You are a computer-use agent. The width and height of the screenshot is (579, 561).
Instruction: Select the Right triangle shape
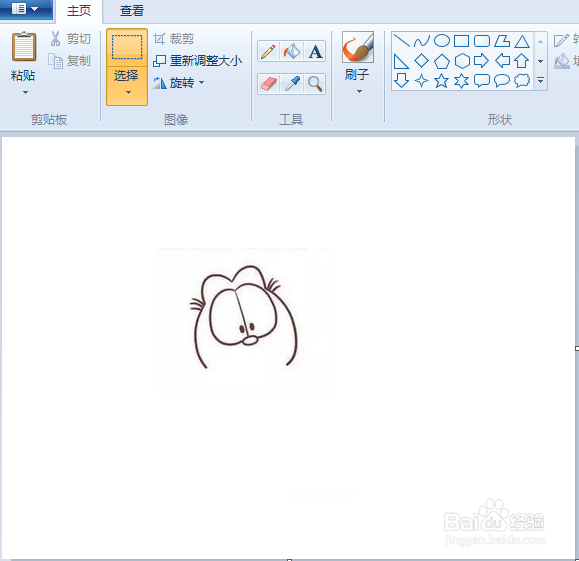tap(401, 61)
